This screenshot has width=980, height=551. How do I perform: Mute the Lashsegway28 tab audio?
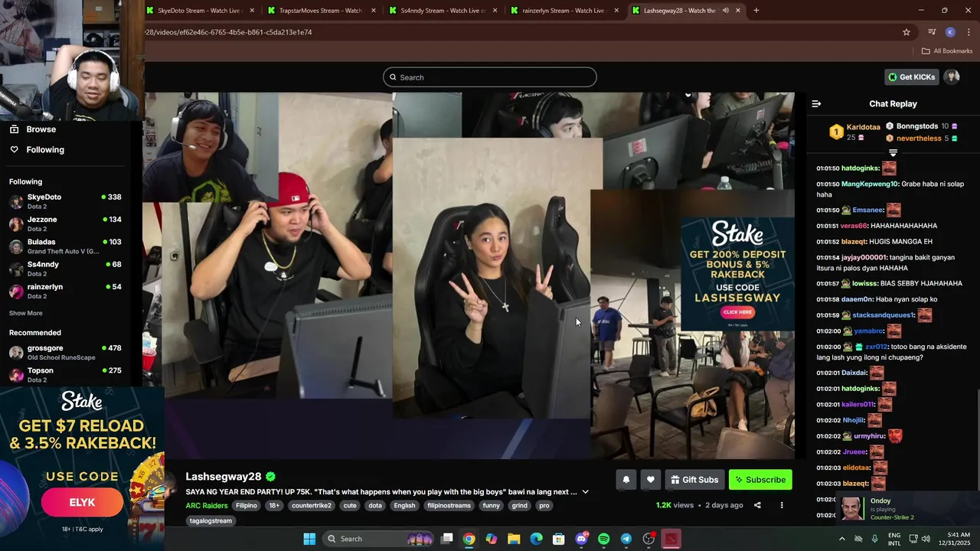[725, 11]
